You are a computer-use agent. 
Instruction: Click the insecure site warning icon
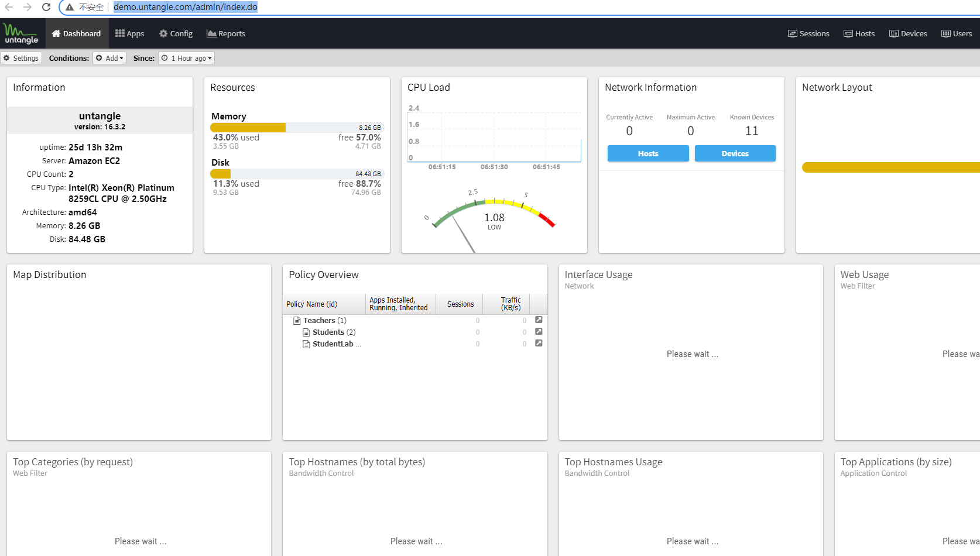point(70,7)
